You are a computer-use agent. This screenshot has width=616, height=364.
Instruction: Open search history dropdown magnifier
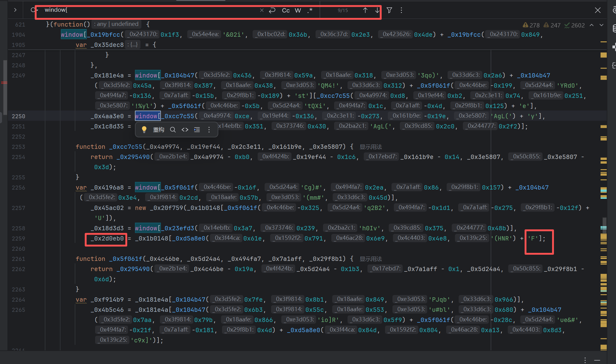[33, 10]
